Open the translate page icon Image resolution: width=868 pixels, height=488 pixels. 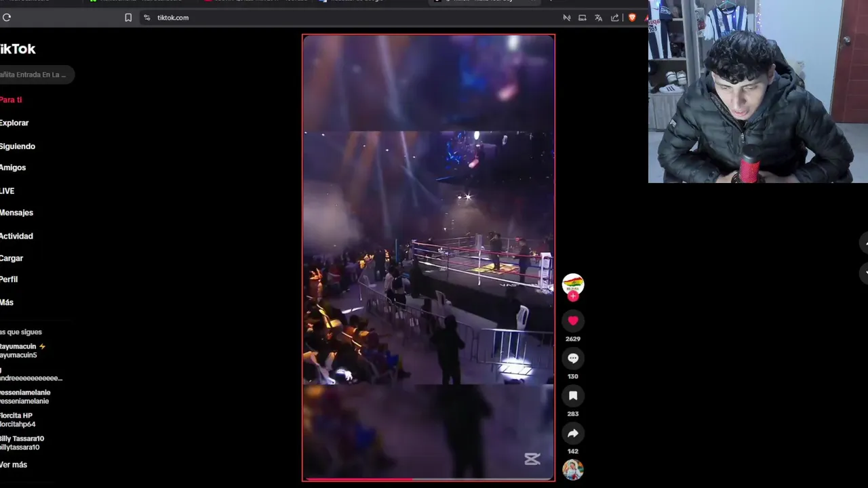(599, 18)
